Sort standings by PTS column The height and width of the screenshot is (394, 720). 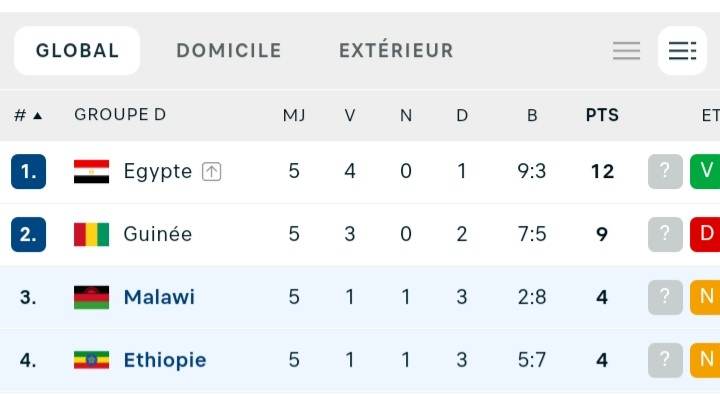click(x=602, y=115)
